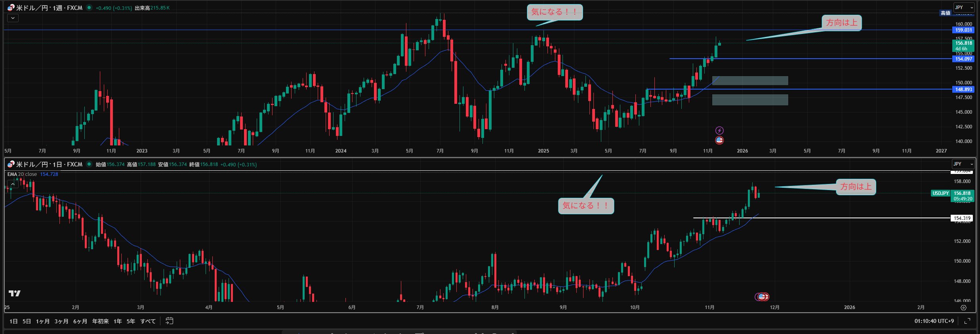Click the TradingView logo on the daily chart
Image resolution: width=980 pixels, height=334 pixels.
(x=15, y=293)
